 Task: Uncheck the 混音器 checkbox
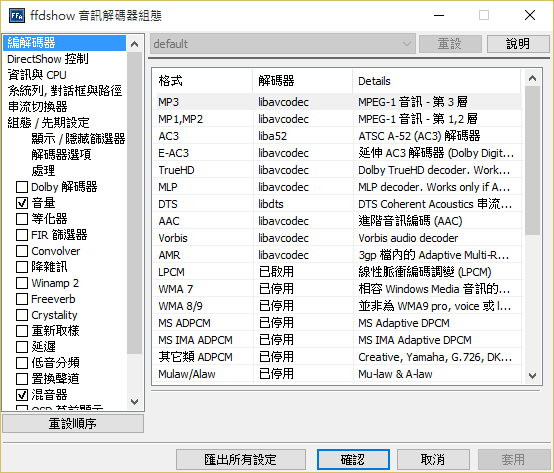22,395
